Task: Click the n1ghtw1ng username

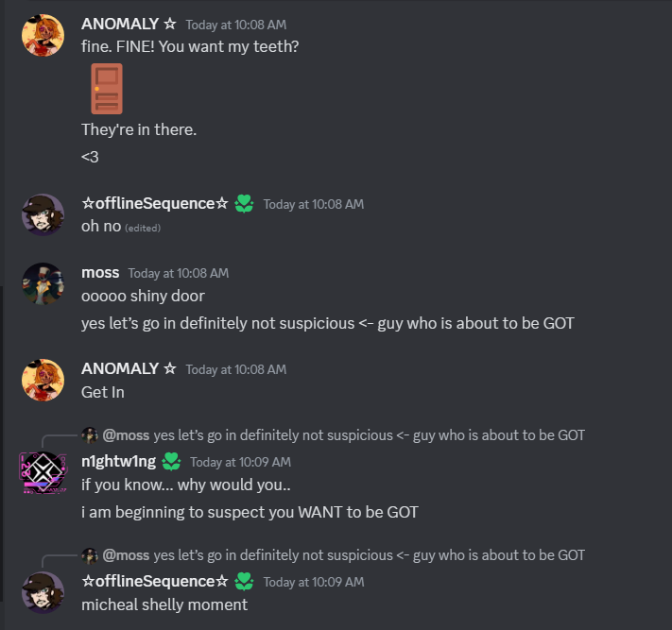Action: coord(119,461)
